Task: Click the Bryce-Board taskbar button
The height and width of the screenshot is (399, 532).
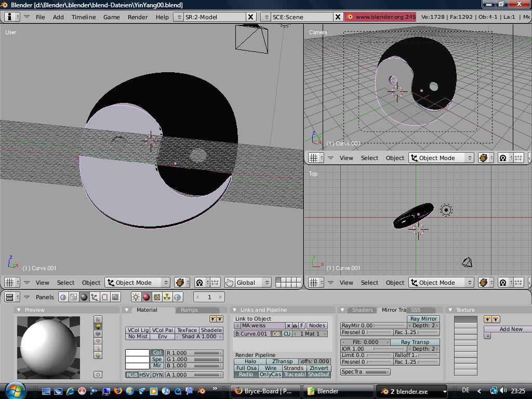Action: pyautogui.click(x=264, y=391)
